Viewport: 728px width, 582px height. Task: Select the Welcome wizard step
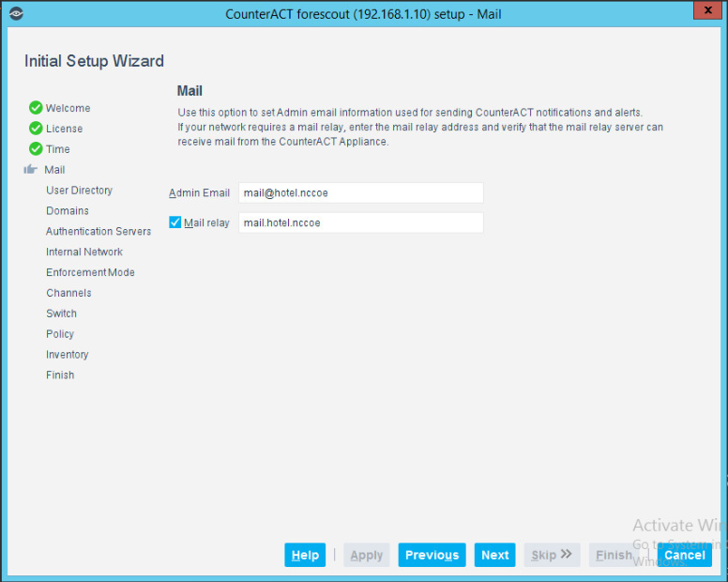tap(68, 108)
